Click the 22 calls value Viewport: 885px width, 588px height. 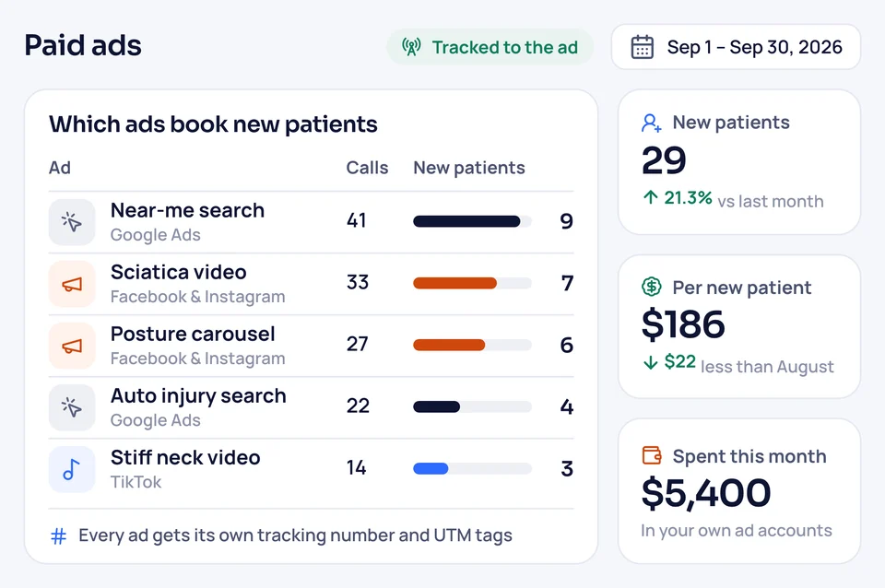[x=358, y=406]
